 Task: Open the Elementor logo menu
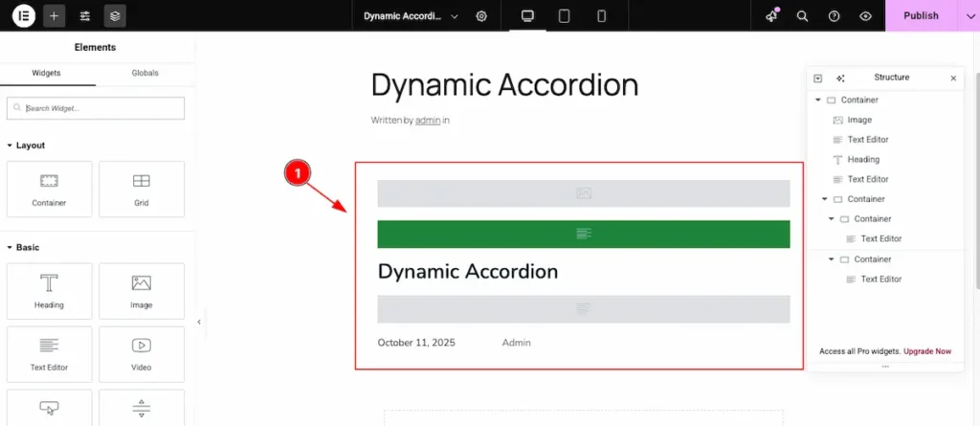pos(24,15)
